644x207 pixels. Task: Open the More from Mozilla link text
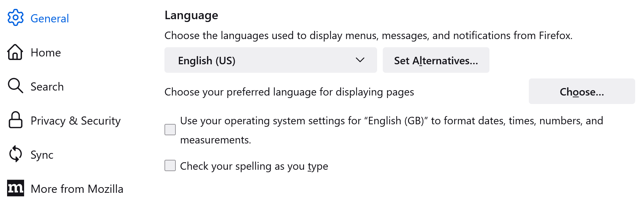77,189
